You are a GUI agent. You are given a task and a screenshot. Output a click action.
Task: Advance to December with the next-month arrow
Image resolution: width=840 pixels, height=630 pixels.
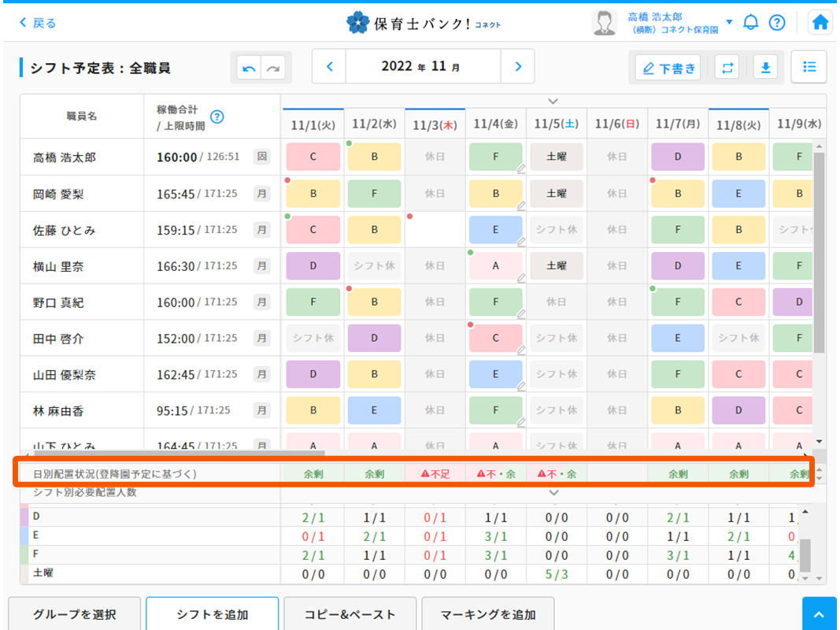pos(518,66)
